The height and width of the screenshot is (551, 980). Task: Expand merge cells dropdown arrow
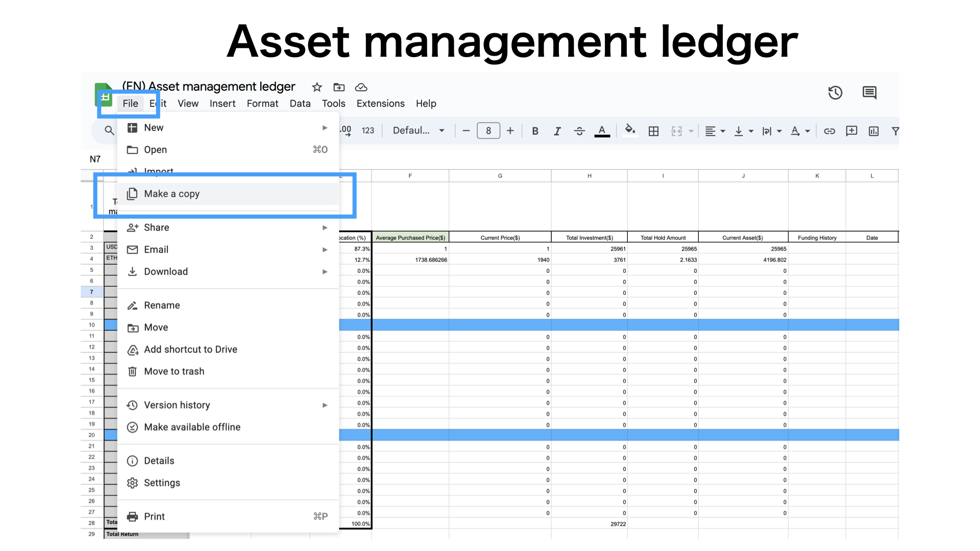(691, 131)
